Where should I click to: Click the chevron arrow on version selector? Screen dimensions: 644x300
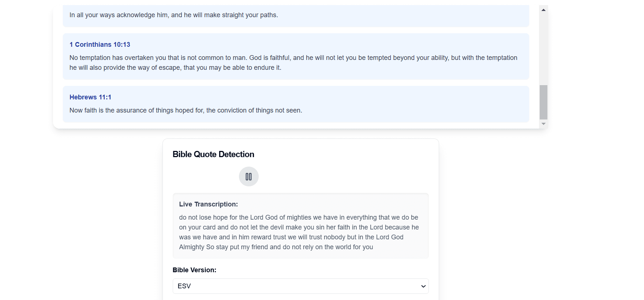click(423, 286)
